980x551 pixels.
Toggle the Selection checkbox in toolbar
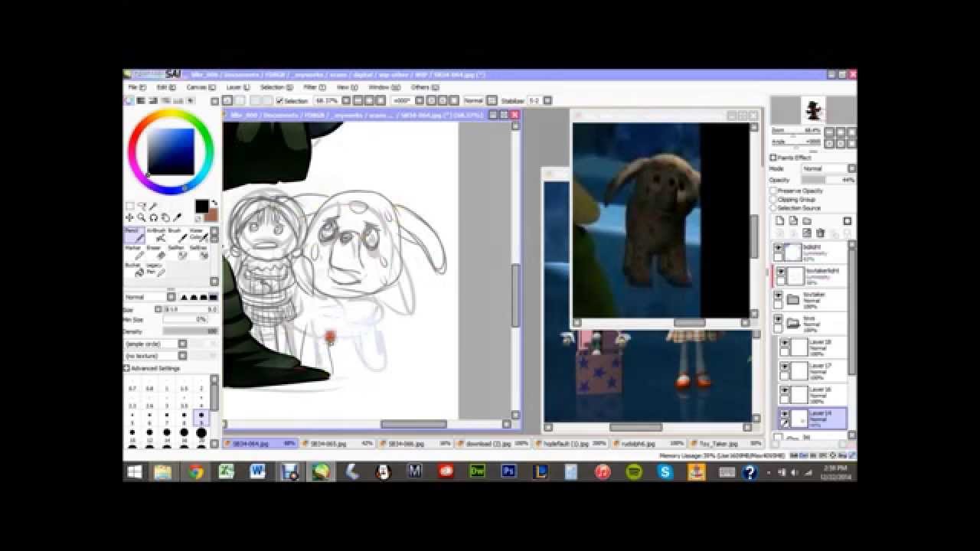click(x=279, y=100)
